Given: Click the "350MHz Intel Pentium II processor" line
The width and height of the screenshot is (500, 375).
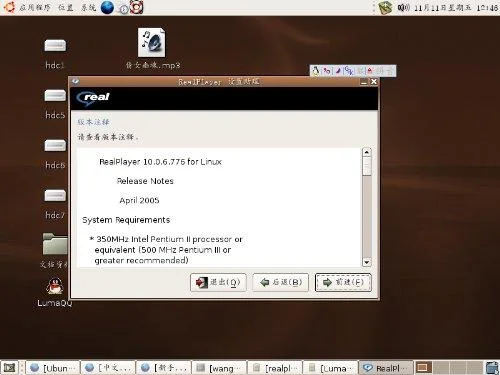Looking at the screenshot, I should tap(166, 239).
